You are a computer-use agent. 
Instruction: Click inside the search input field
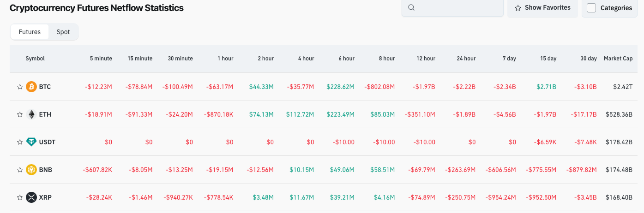coord(457,8)
